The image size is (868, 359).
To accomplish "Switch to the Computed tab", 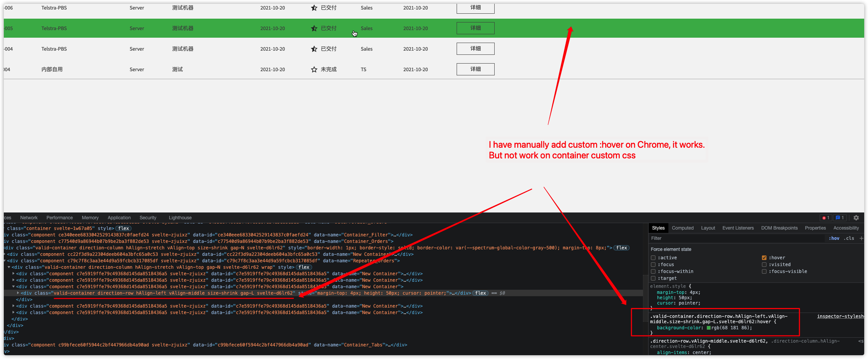I will pos(683,228).
